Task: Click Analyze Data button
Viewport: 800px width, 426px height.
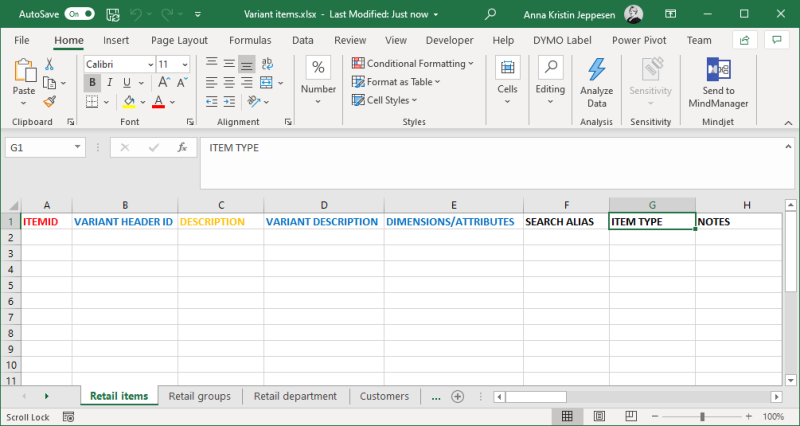Action: (x=596, y=82)
